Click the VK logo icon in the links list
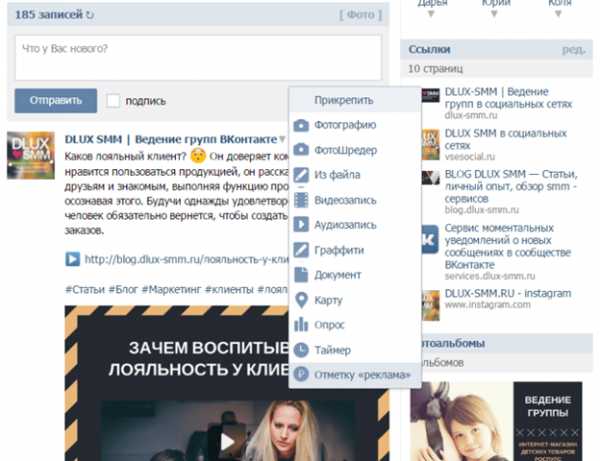The image size is (600, 461). 430,239
